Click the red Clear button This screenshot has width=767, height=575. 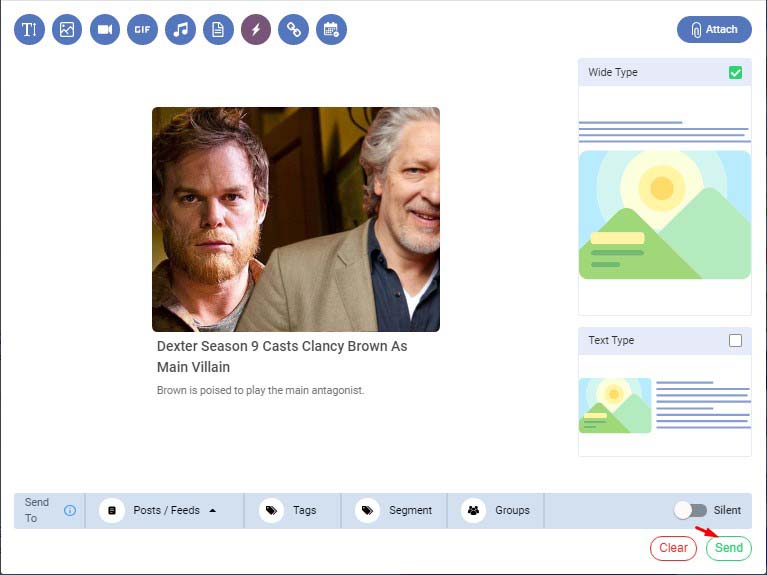[x=674, y=548]
